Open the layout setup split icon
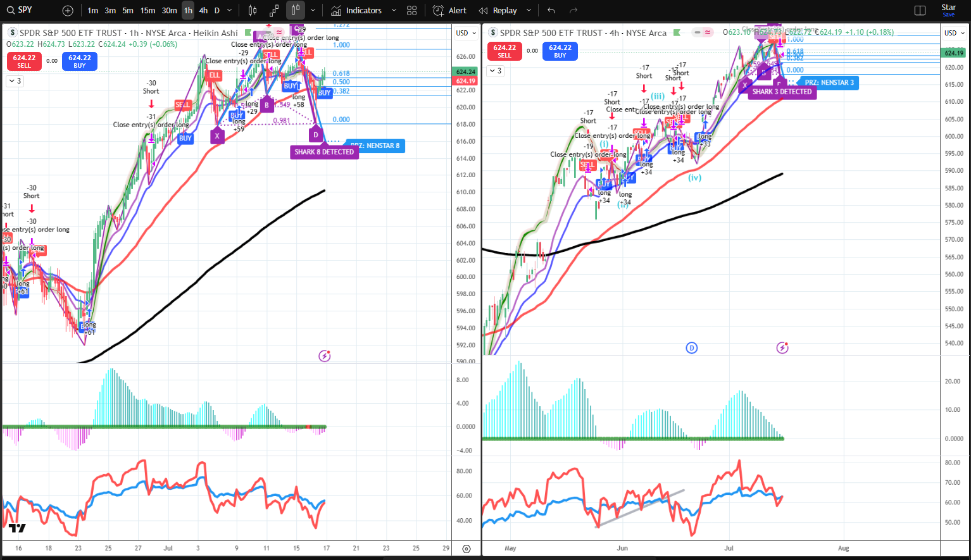The height and width of the screenshot is (560, 971). click(x=920, y=11)
